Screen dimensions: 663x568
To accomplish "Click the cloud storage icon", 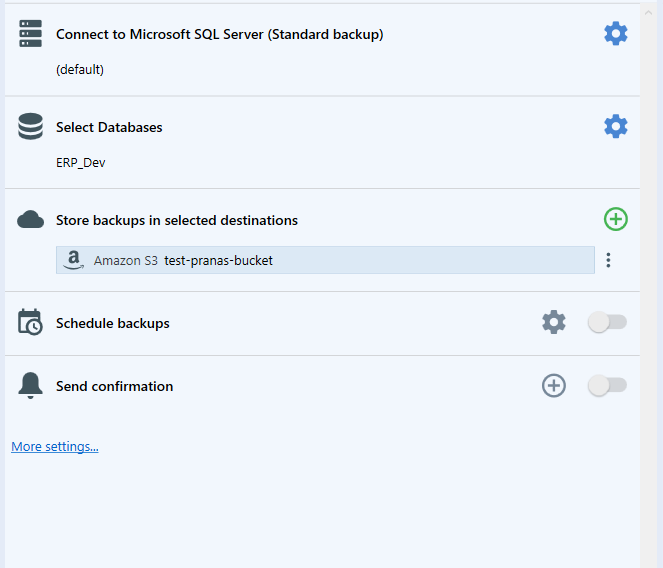I will tap(30, 220).
